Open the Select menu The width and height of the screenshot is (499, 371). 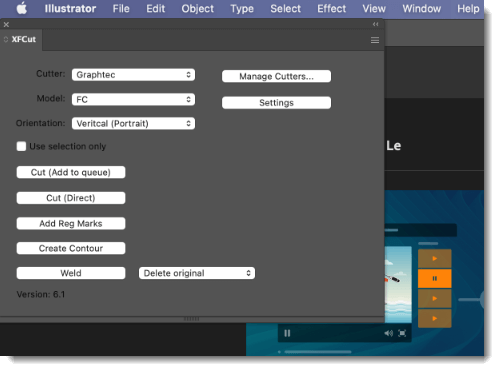(285, 9)
